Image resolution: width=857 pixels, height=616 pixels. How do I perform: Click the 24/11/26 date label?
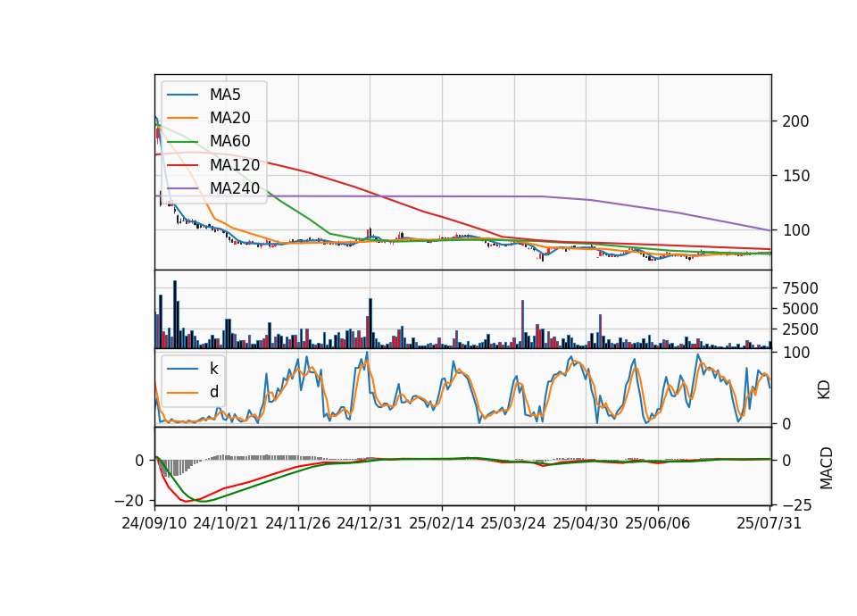298,523
